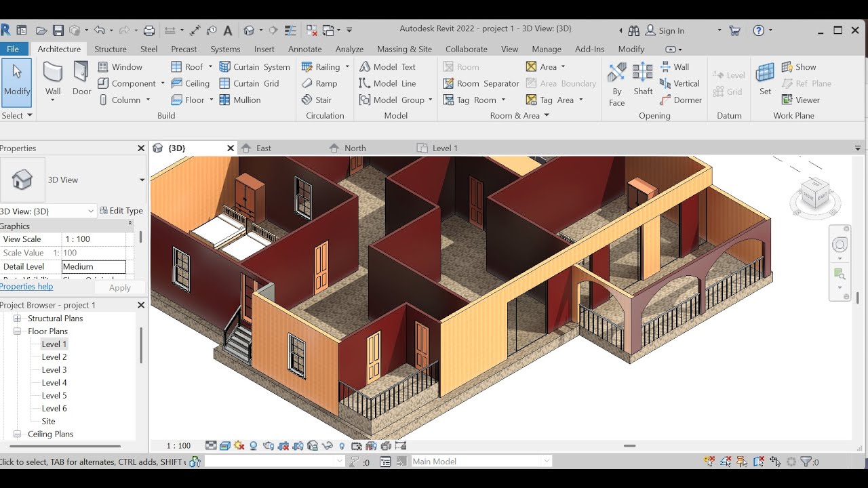Click the Save icon in quick access toolbar
The width and height of the screenshot is (868, 488).
(58, 30)
